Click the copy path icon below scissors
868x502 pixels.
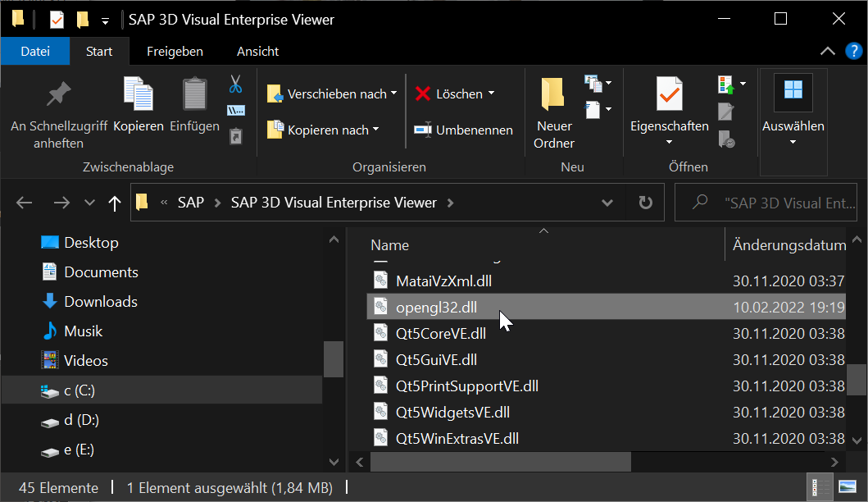(x=236, y=110)
